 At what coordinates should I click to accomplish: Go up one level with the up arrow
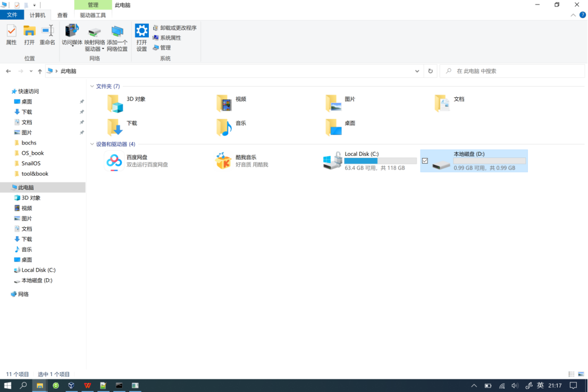[40, 71]
